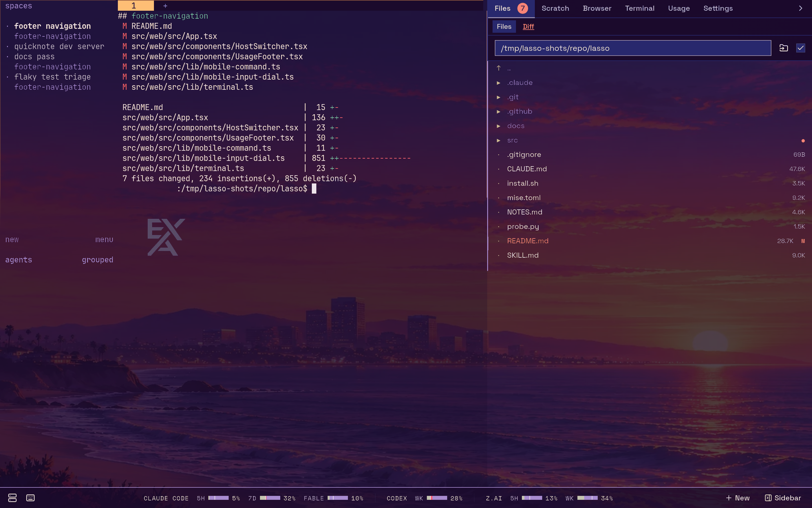Switch to the Usage tab
812x508 pixels.
click(x=679, y=8)
